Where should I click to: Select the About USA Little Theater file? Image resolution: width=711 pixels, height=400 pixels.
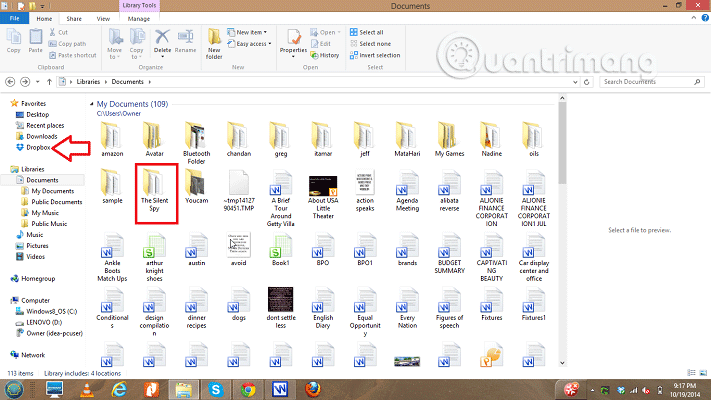pos(323,197)
